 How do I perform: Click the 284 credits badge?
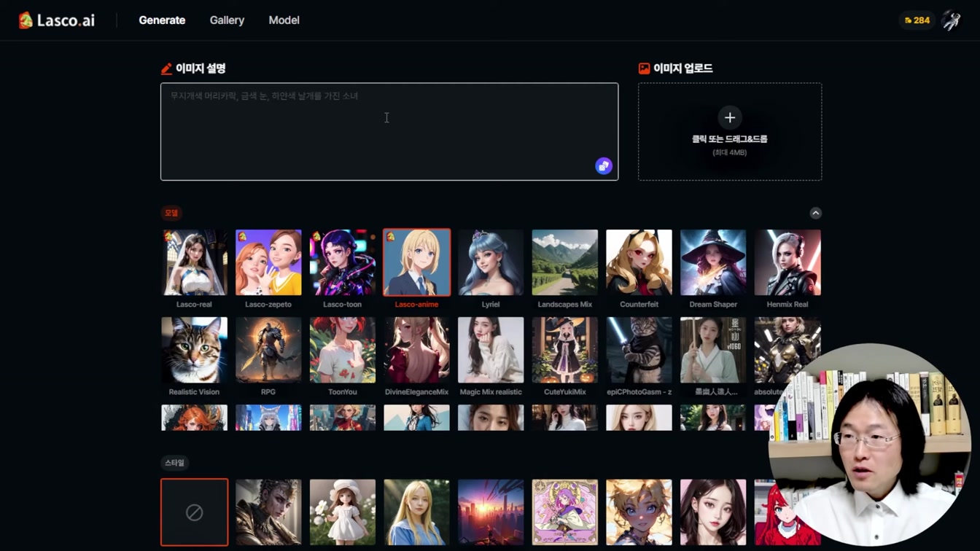917,20
